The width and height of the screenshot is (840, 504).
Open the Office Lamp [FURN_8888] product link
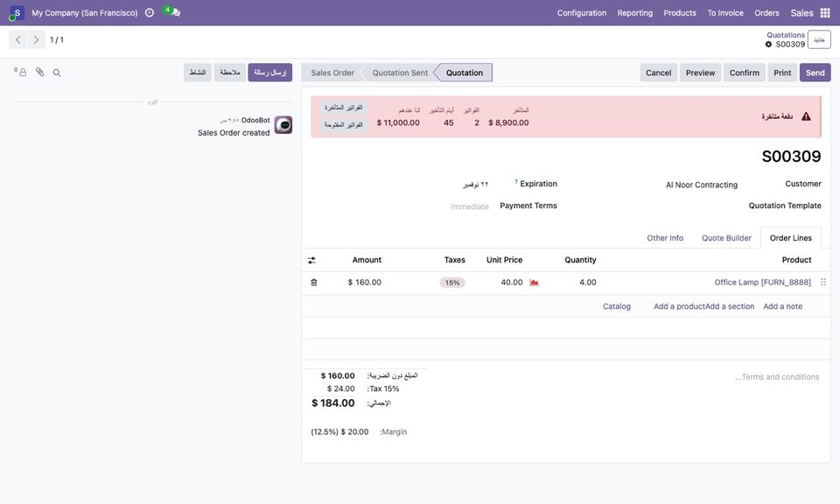762,283
